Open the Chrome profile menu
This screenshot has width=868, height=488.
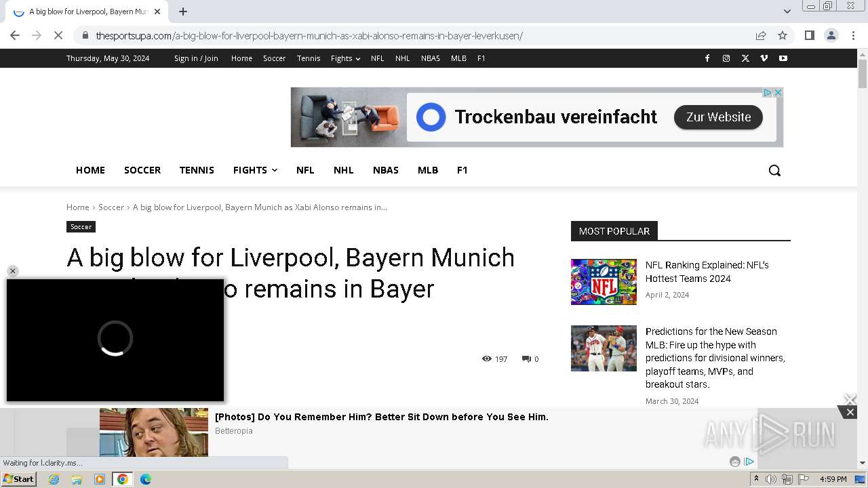[831, 35]
